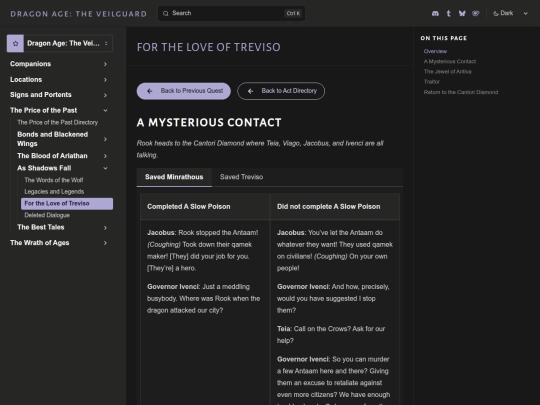Open Legacies and Legends page
The width and height of the screenshot is (540, 405).
point(54,191)
